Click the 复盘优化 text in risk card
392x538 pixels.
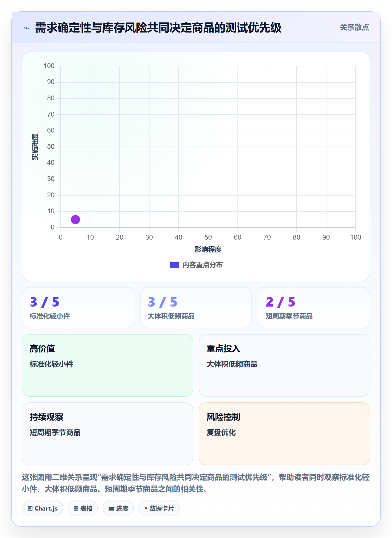[221, 432]
